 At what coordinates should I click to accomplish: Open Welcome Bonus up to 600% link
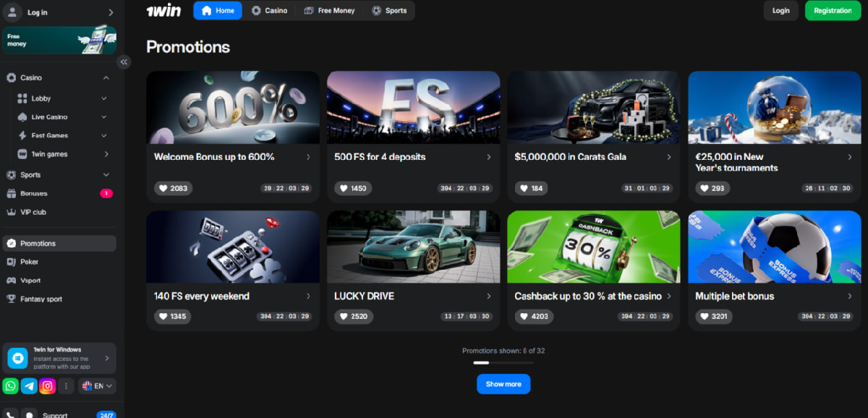click(214, 157)
